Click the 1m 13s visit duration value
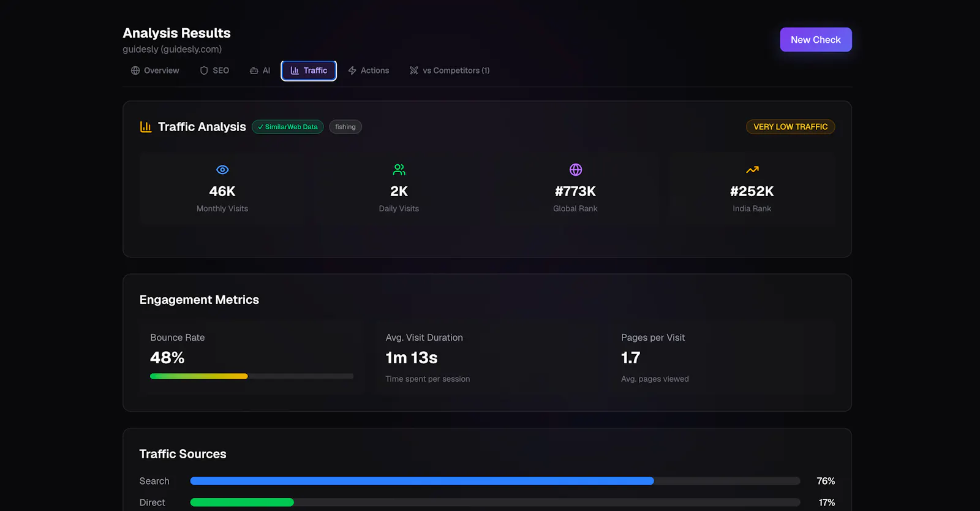This screenshot has height=511, width=980. point(412,358)
